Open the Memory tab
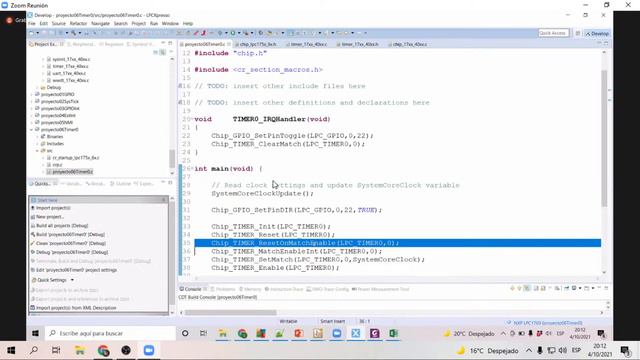Viewport: 640px width, 360px height. point(250,289)
